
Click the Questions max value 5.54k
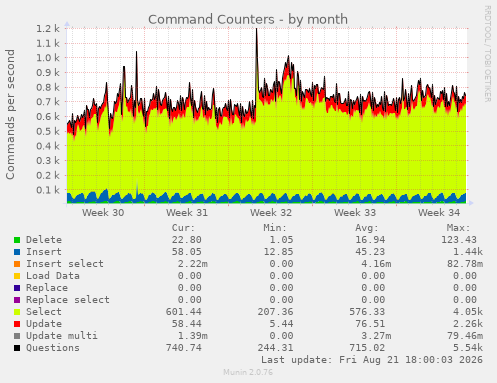pyautogui.click(x=468, y=348)
